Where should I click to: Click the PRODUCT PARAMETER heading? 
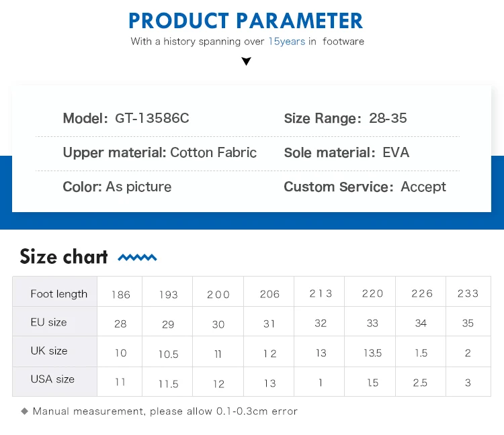point(246,21)
